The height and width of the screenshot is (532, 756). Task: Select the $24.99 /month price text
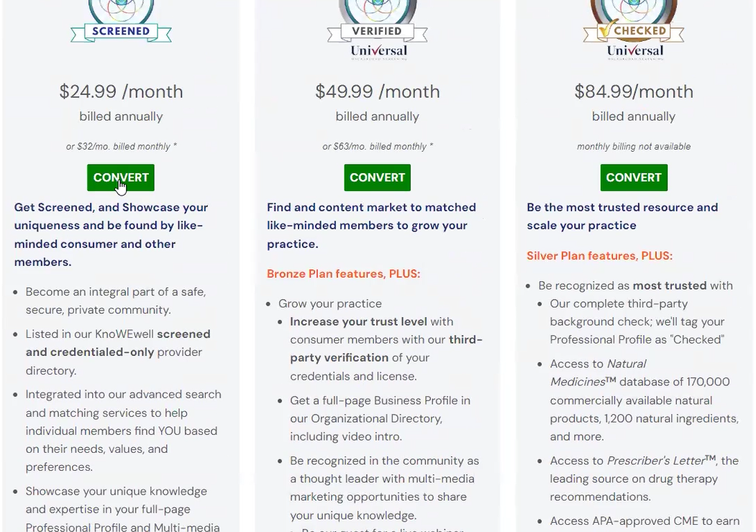pyautogui.click(x=121, y=91)
